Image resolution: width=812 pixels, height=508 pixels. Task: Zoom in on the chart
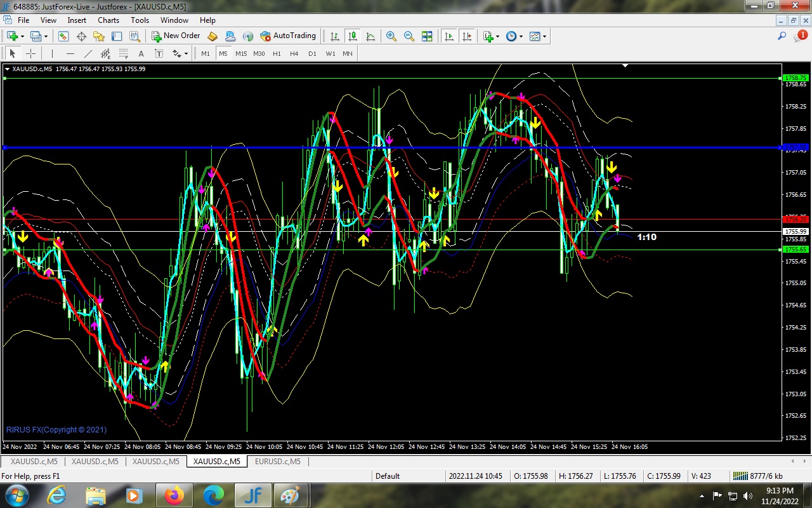[x=391, y=36]
